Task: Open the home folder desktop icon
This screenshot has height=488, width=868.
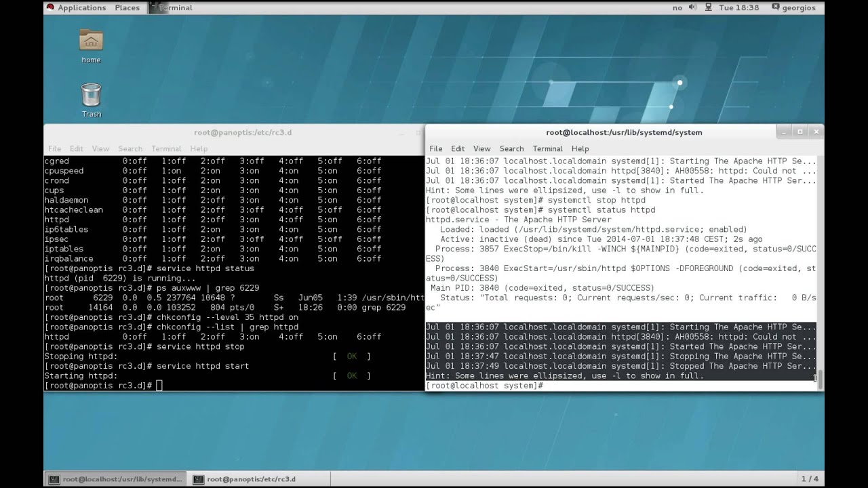Action: point(91,45)
